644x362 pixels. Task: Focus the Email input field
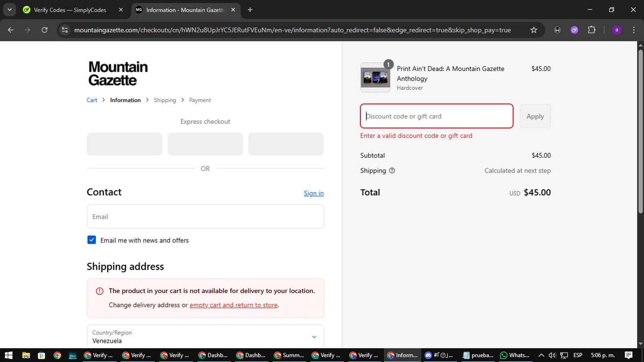point(205,216)
